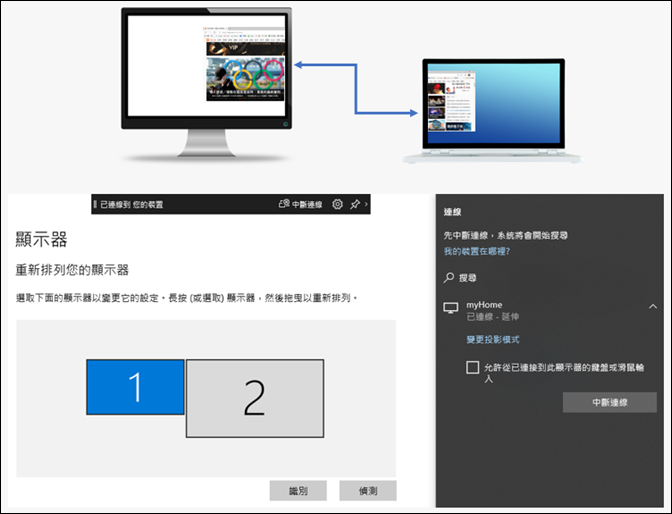This screenshot has width=672, height=514.
Task: Click the myHome device name
Action: pos(484,305)
